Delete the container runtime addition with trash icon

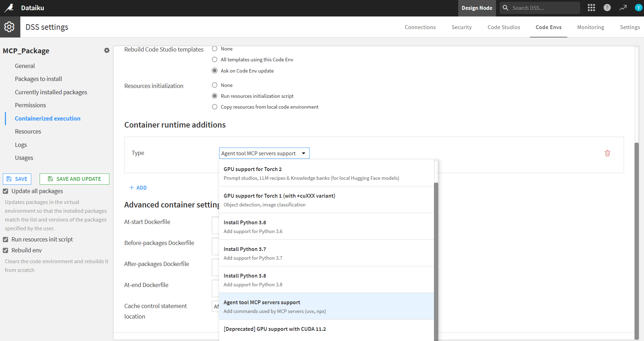607,153
